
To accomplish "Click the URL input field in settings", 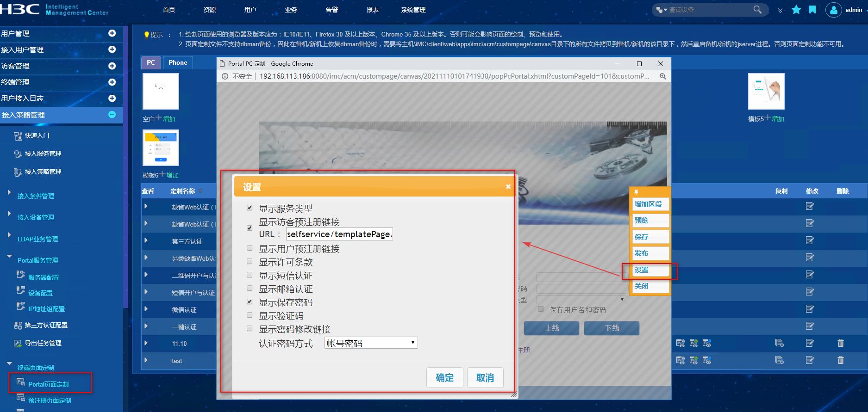I will click(339, 234).
